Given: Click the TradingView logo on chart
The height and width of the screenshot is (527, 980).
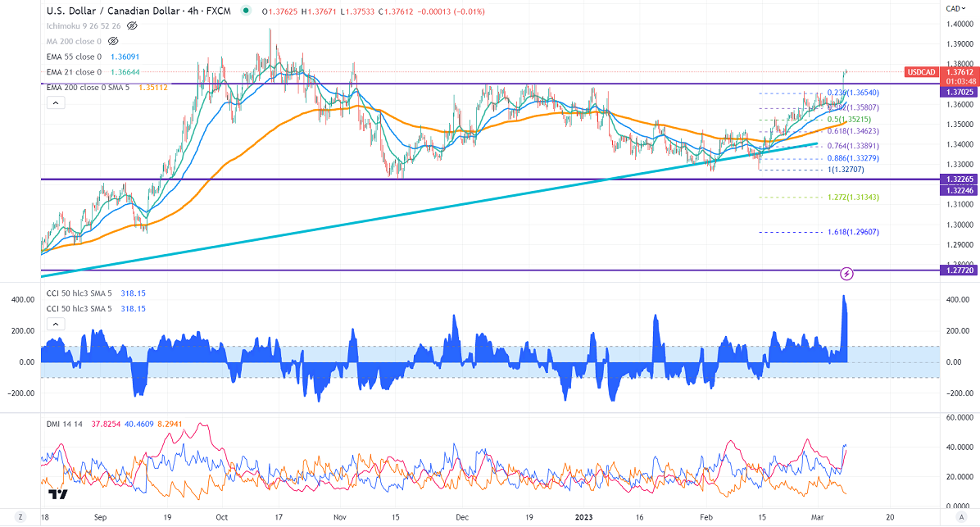Looking at the screenshot, I should coord(57,494).
